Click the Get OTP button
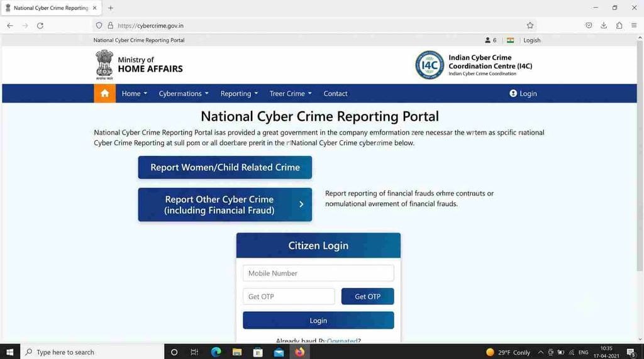 (367, 297)
